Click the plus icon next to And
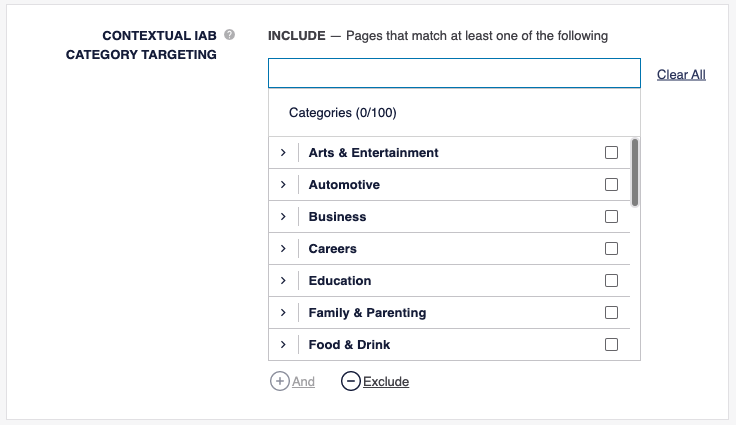 point(279,381)
